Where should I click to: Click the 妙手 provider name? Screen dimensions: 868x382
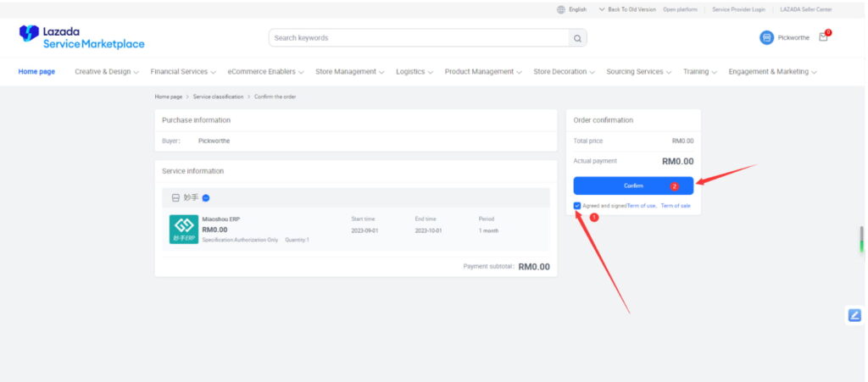click(191, 198)
